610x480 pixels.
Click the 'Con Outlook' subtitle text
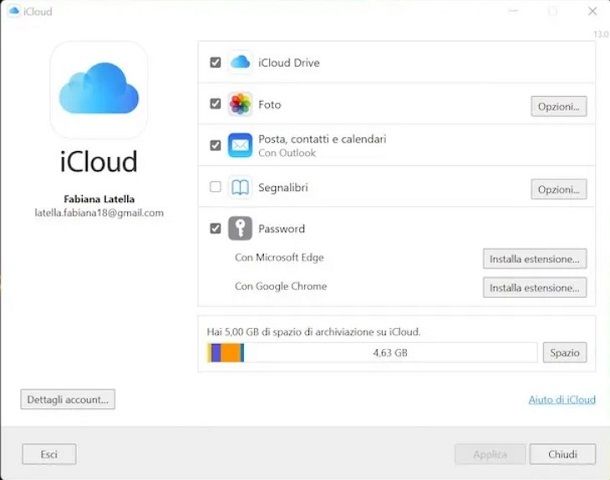coord(287,153)
